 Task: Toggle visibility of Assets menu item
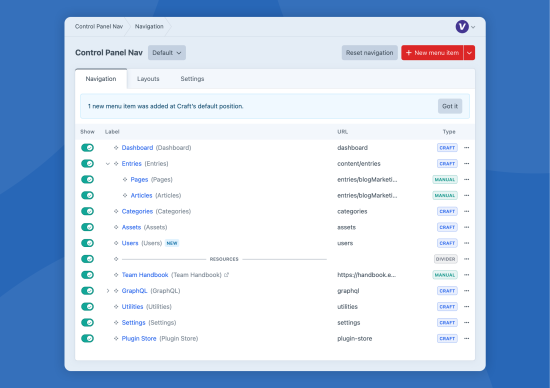pyautogui.click(x=87, y=227)
